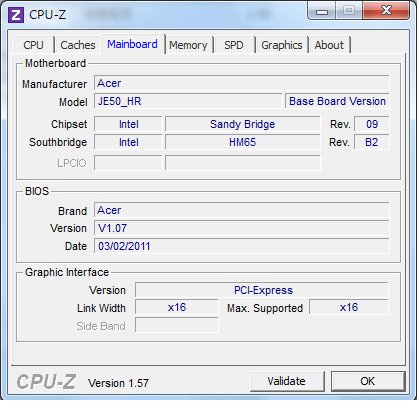
Task: Click the Validate button
Action: point(287,381)
